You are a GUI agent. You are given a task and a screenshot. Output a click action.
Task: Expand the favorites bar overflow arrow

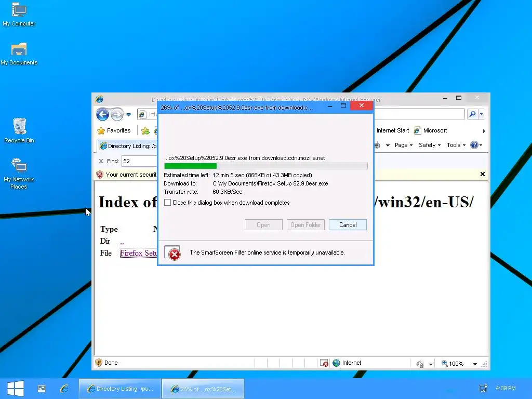point(484,131)
